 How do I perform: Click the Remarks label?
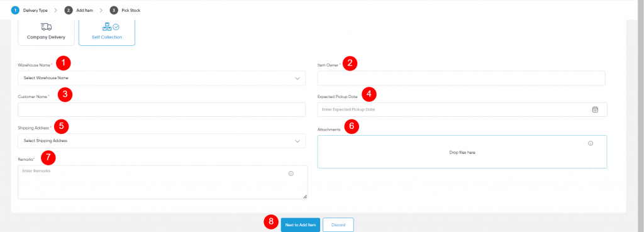pyautogui.click(x=26, y=159)
